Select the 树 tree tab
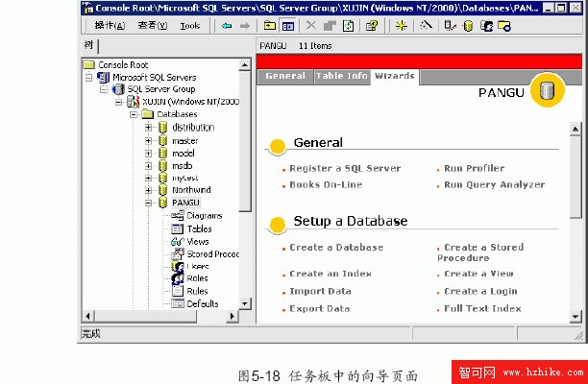Screen dimensions: 588x384 [88, 45]
